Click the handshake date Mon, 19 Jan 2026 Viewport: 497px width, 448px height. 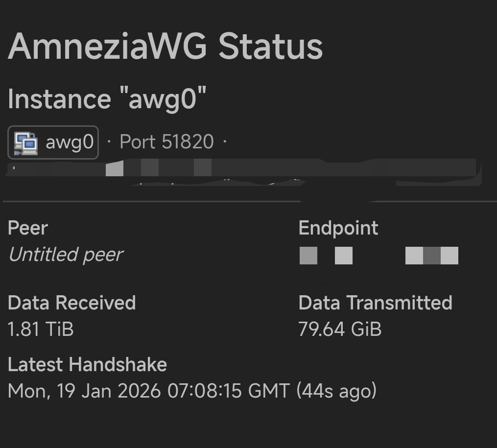pyautogui.click(x=84, y=391)
